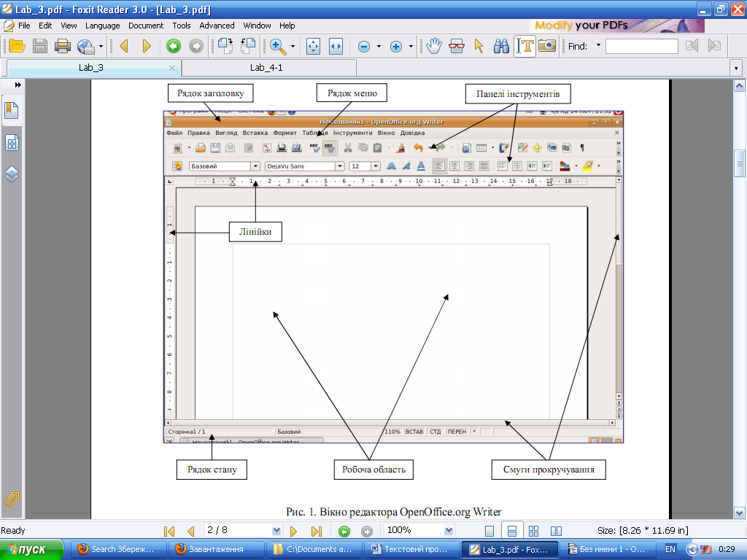Open the Bookmarks panel
The height and width of the screenshot is (560, 747).
[12, 111]
